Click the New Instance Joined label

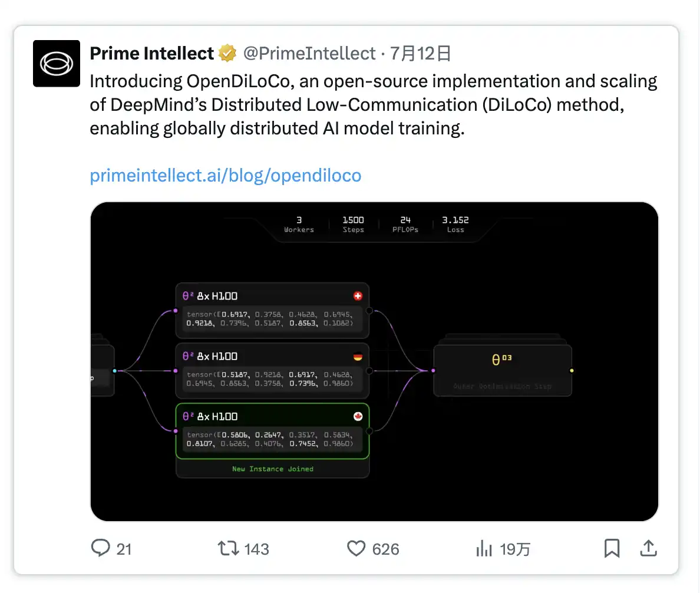(x=272, y=469)
